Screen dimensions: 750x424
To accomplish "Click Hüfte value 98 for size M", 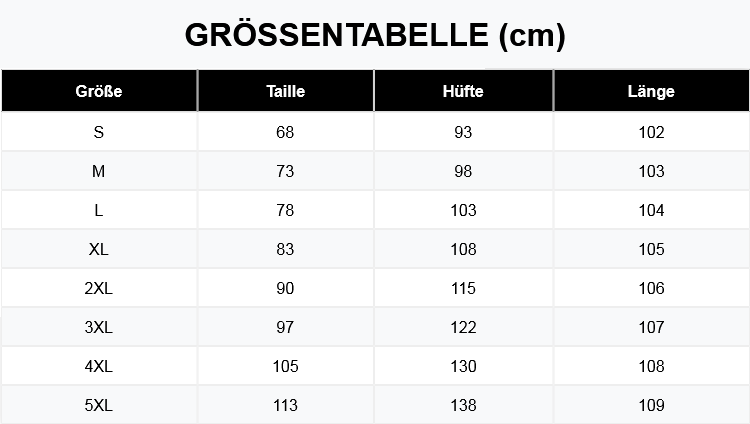I will click(463, 171).
